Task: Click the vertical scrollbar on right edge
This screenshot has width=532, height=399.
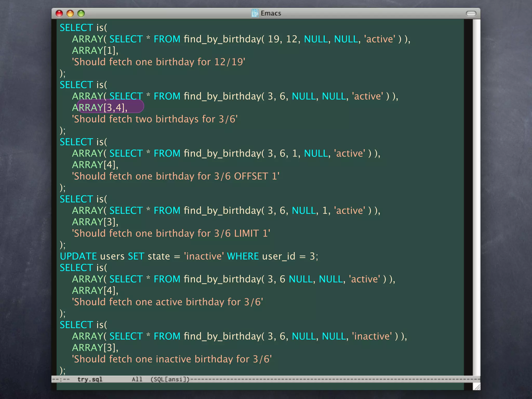Action: (x=476, y=197)
